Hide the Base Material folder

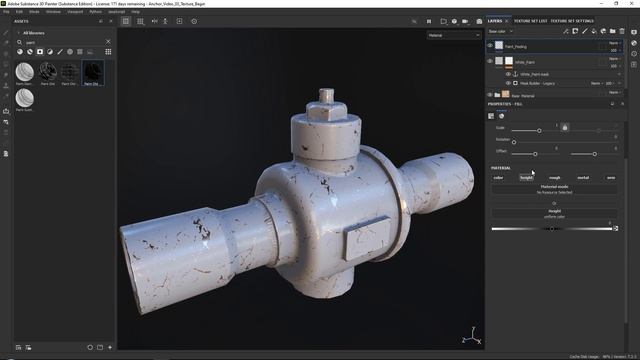click(490, 95)
